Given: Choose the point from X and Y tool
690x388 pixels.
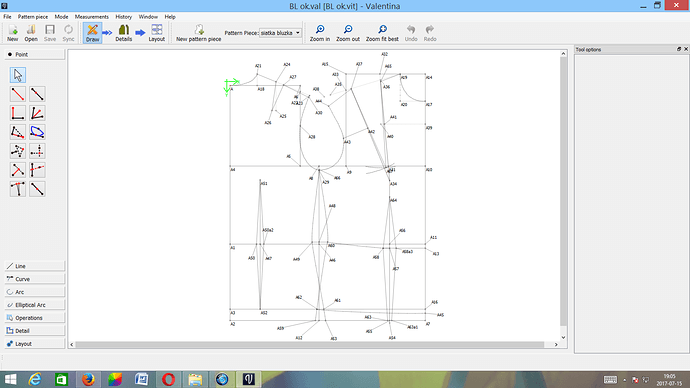Looking at the screenshot, I should pyautogui.click(x=37, y=151).
